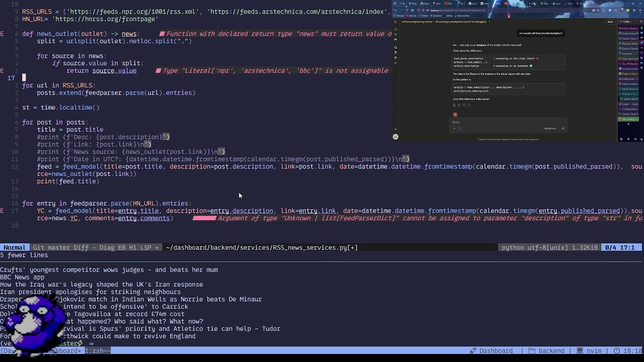Click the Normal mode indicator in statusline
Image resolution: width=644 pixels, height=362 pixels.
15,247
